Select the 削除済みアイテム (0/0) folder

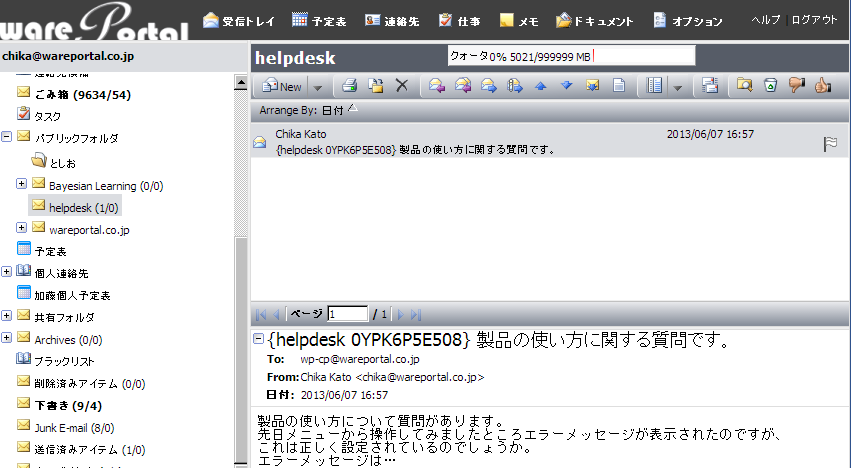tap(90, 384)
